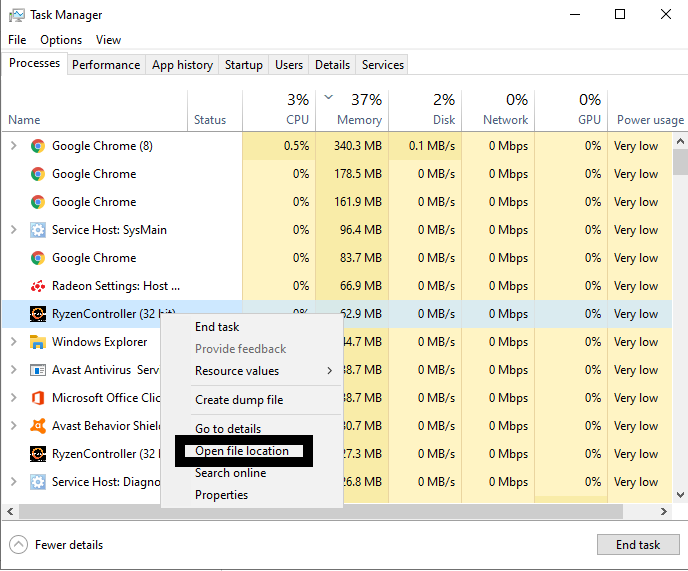This screenshot has width=688, height=571.
Task: Open the File menu
Action: click(x=17, y=40)
